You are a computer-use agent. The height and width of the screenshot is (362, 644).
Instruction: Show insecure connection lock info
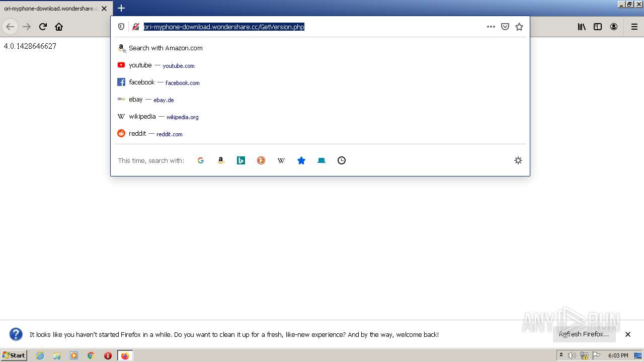[135, 27]
